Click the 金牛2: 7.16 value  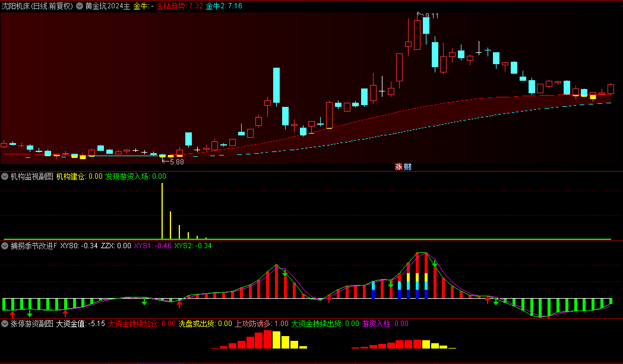coord(224,6)
